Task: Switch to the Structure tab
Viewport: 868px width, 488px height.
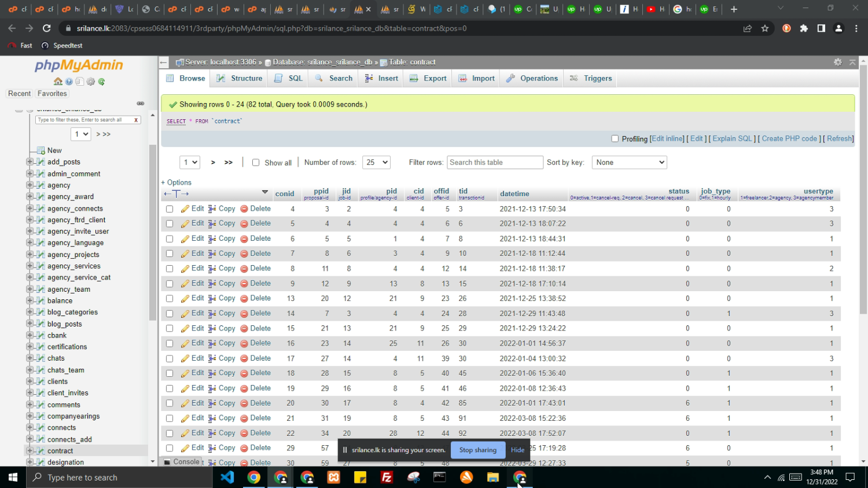Action: click(240, 79)
